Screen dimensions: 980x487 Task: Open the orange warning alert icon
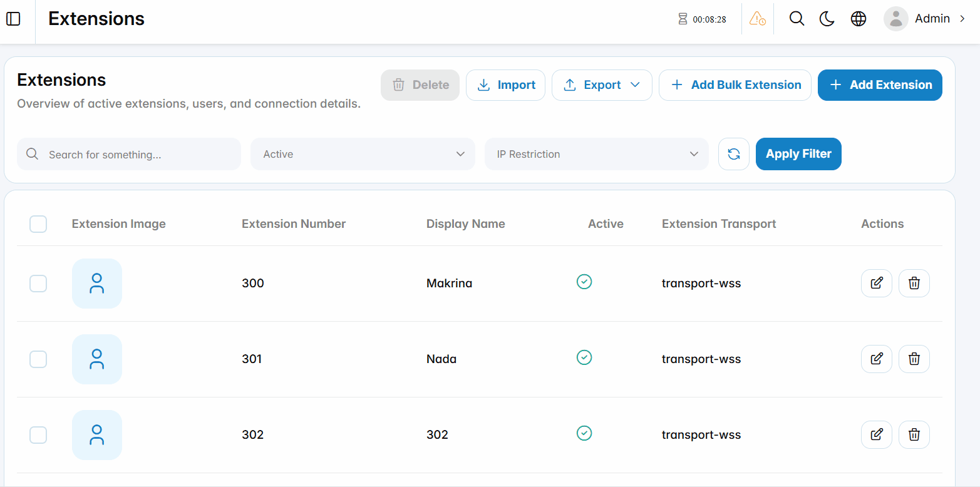[x=758, y=19]
